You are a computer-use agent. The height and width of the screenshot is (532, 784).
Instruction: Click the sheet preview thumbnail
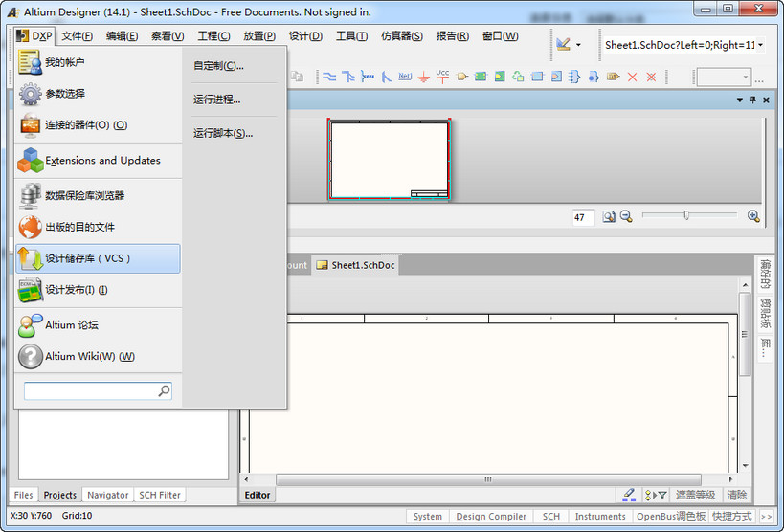(390, 159)
